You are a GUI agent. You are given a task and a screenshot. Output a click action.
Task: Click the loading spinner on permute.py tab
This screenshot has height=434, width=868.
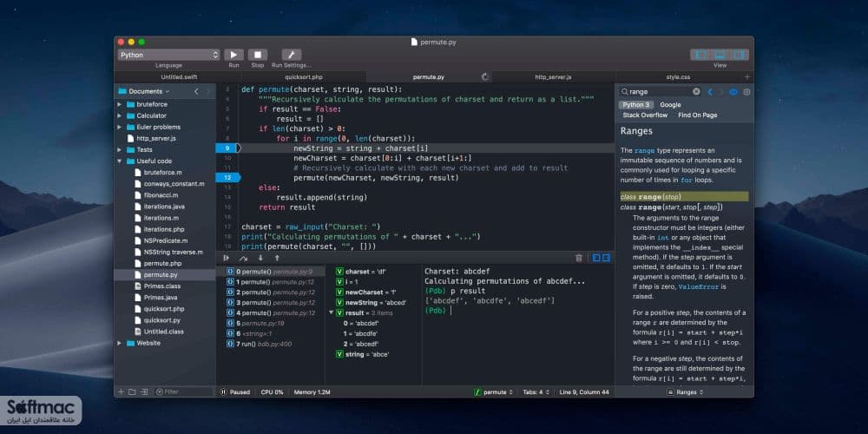[x=485, y=77]
